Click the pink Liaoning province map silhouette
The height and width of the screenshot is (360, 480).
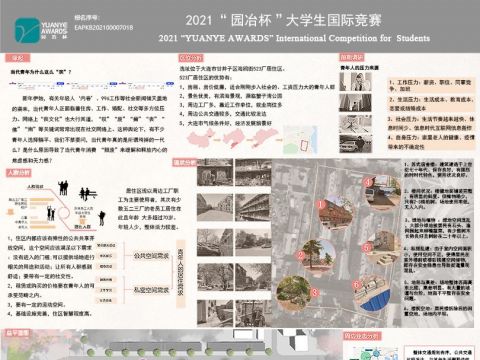[234, 138]
